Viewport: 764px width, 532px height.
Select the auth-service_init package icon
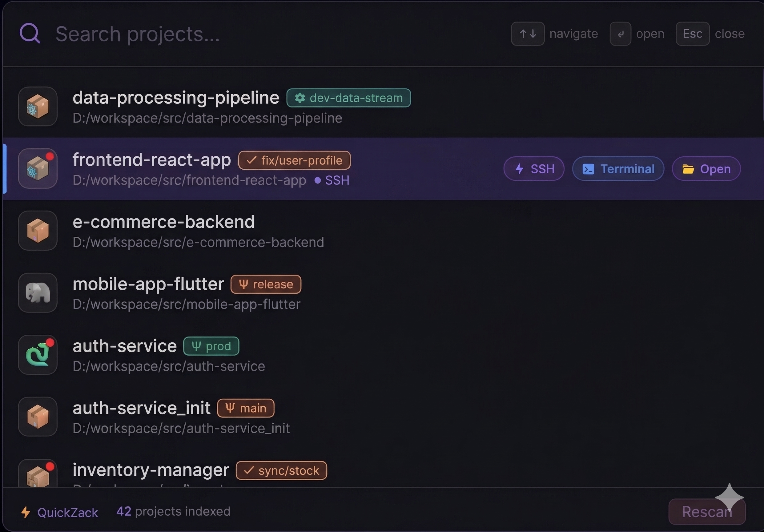pos(38,417)
